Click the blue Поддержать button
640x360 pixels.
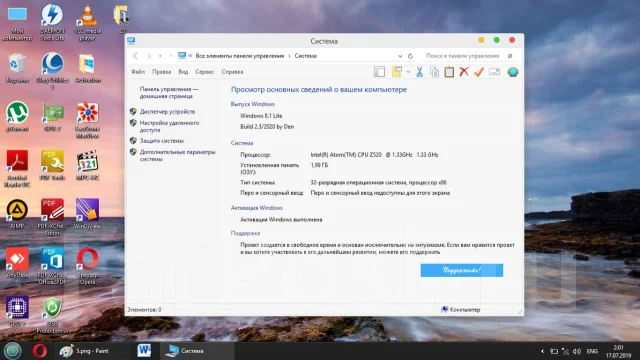click(462, 270)
